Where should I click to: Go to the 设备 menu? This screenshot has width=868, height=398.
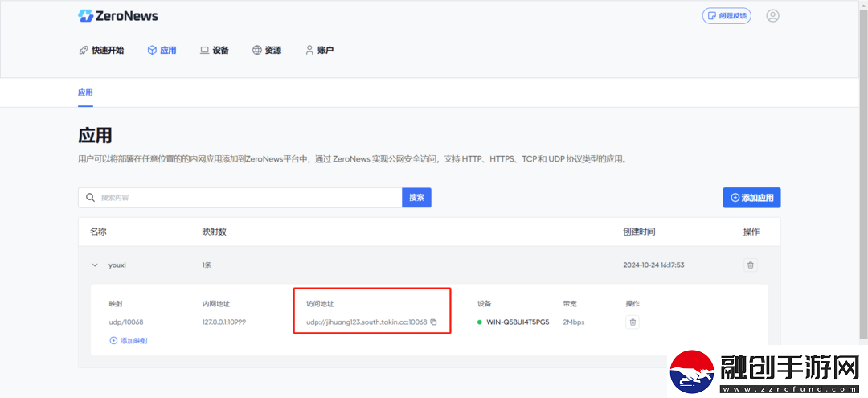pyautogui.click(x=215, y=51)
